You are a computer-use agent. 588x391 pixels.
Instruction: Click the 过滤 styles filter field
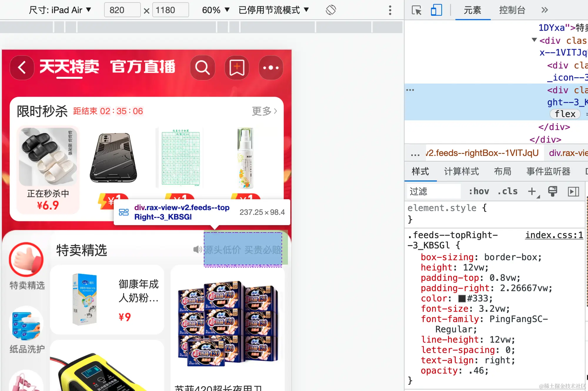point(434,192)
